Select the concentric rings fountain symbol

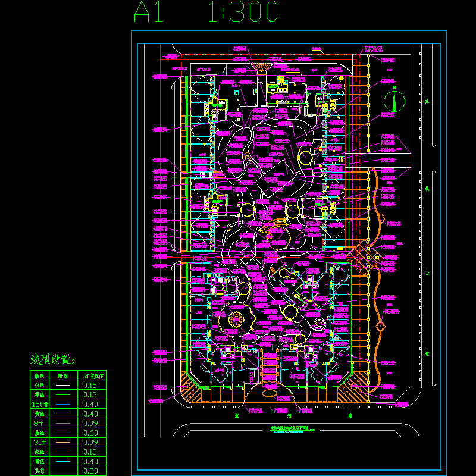click(320, 324)
